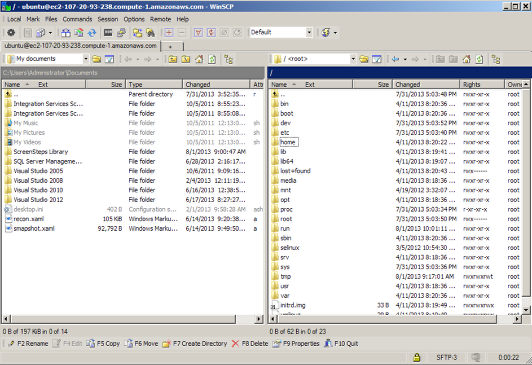Select the Visual Studio 2012 folder

tap(38, 200)
